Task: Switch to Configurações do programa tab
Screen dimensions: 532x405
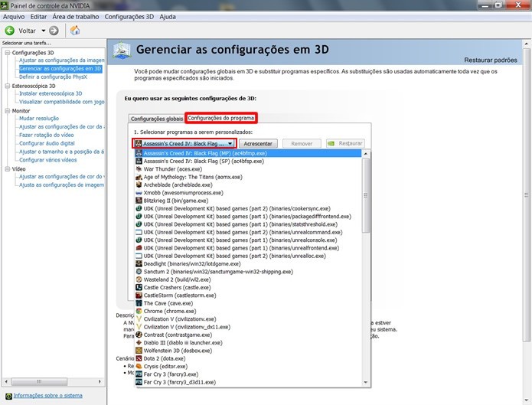Action: coord(221,118)
